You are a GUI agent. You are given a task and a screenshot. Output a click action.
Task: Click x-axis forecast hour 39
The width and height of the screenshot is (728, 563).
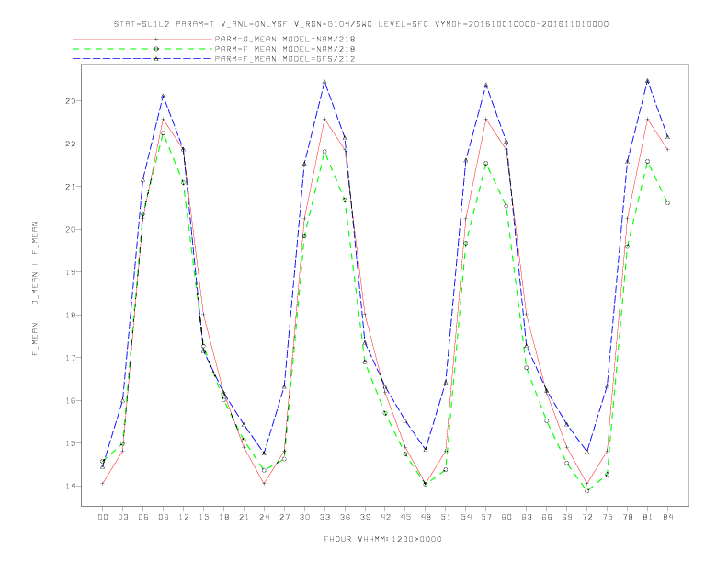[x=365, y=517]
